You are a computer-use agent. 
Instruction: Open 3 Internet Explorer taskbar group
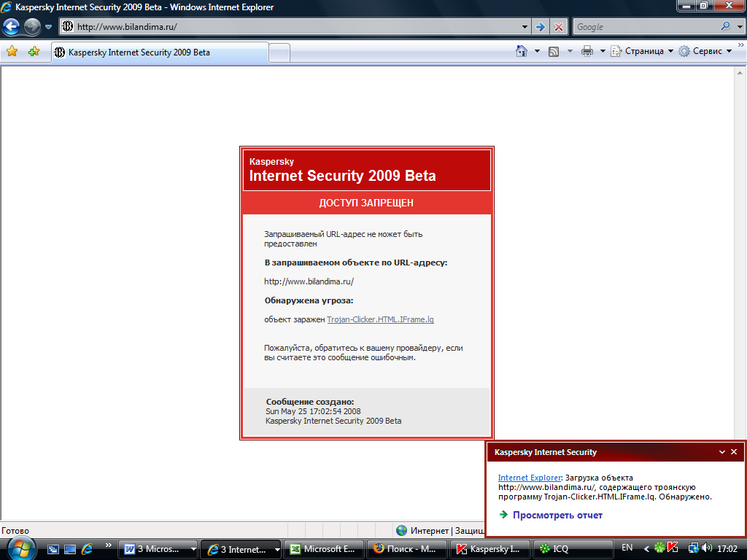click(x=241, y=549)
